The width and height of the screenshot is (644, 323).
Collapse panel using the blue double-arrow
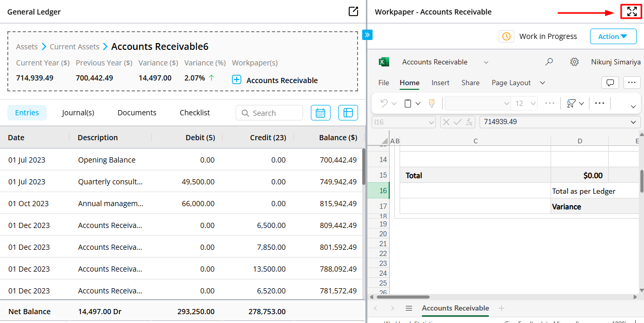coord(367,35)
